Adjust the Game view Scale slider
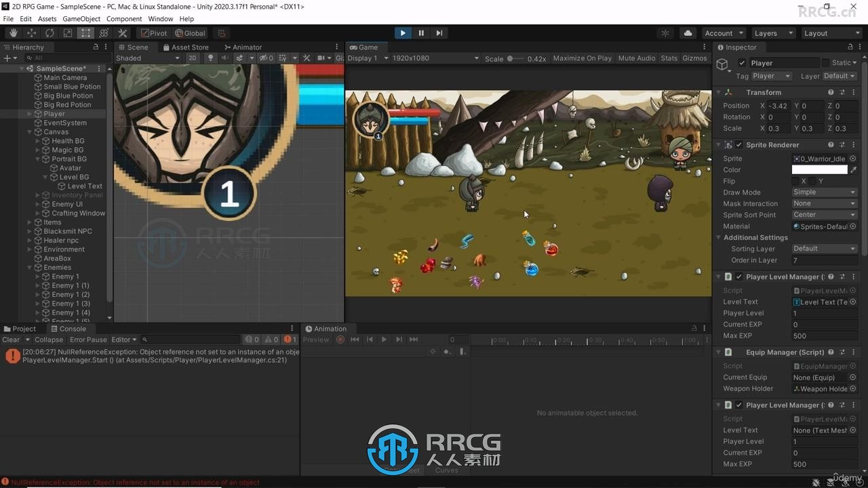Screen dimensions: 868x488 [515, 58]
